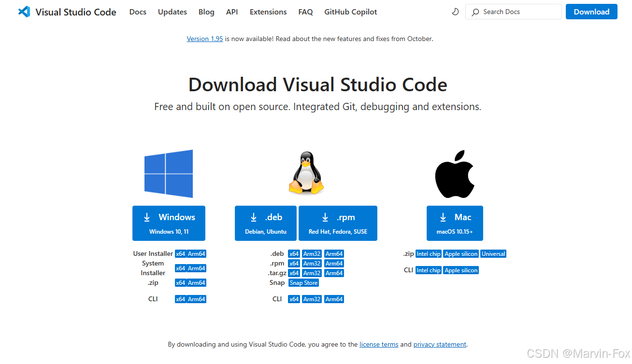Select x64 for Linux .deb row
632x364 pixels.
pos(294,254)
